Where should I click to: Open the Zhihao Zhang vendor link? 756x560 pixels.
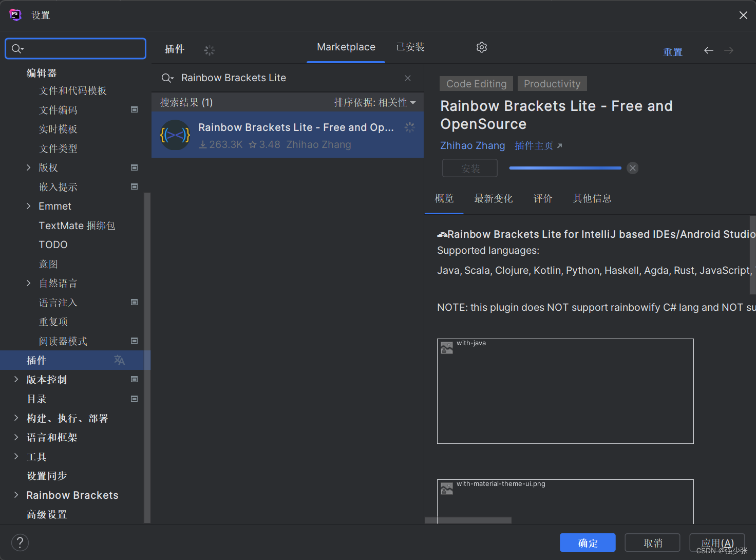click(472, 146)
